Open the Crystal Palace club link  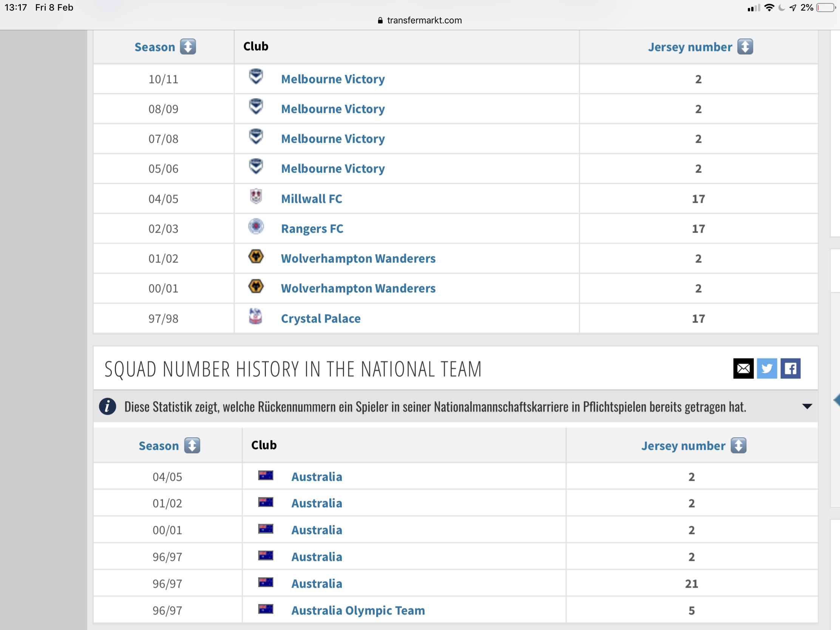pos(321,318)
